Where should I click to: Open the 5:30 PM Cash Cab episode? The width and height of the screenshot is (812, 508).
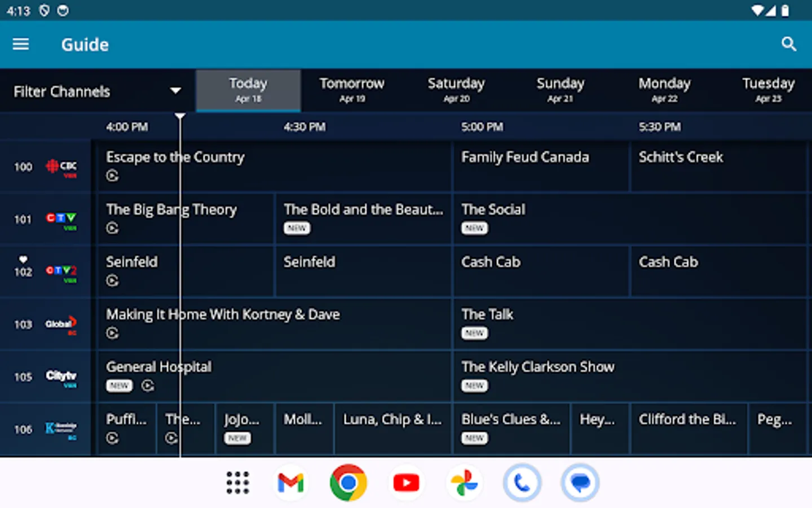pos(719,271)
